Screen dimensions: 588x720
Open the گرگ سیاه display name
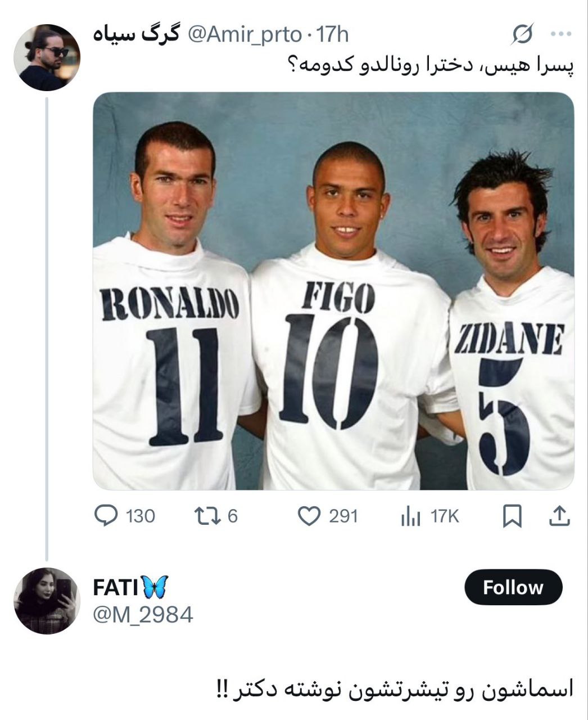(135, 34)
